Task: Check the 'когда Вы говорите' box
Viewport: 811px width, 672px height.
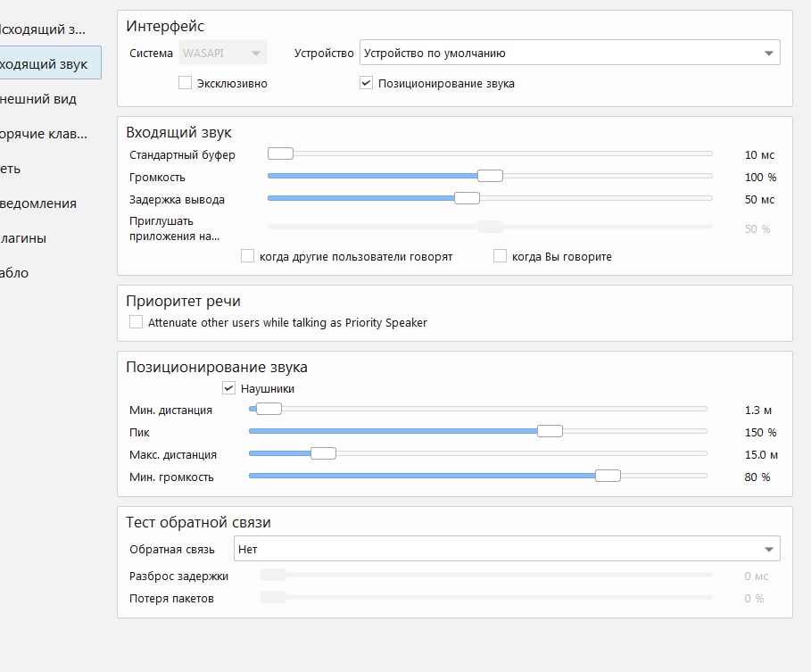Action: click(501, 256)
